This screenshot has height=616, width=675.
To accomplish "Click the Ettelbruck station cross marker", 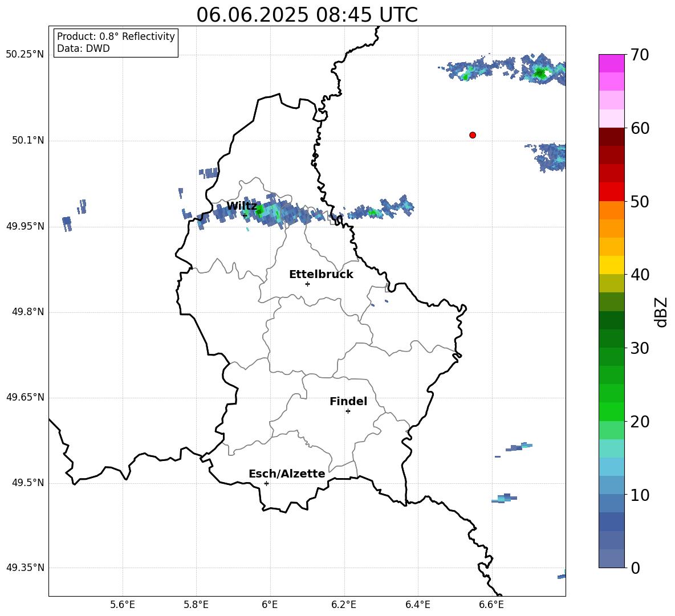I will 307,284.
